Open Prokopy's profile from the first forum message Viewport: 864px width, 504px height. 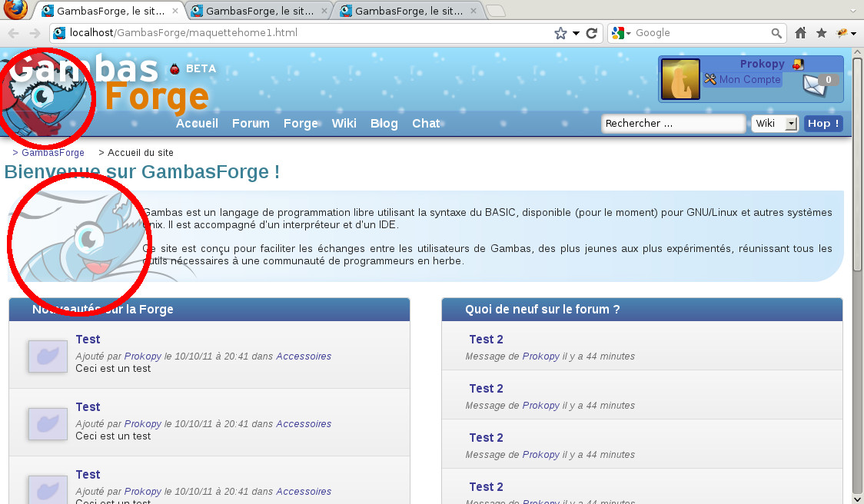click(540, 356)
